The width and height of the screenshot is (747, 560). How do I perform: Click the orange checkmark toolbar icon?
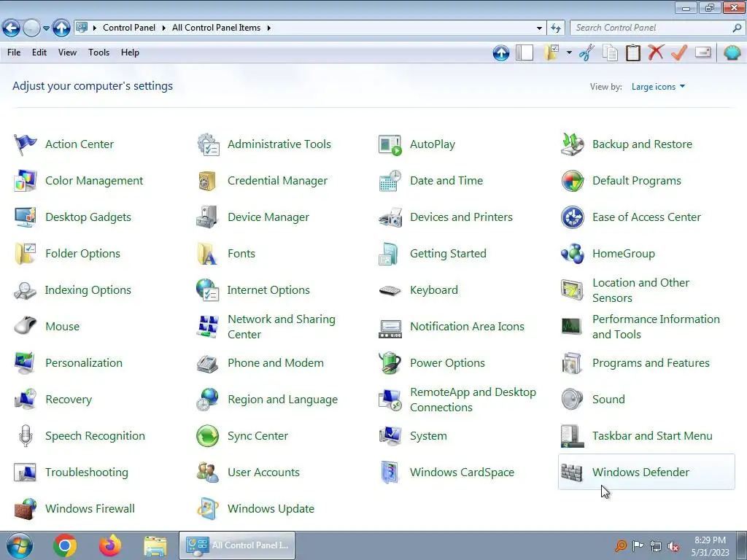pyautogui.click(x=679, y=52)
